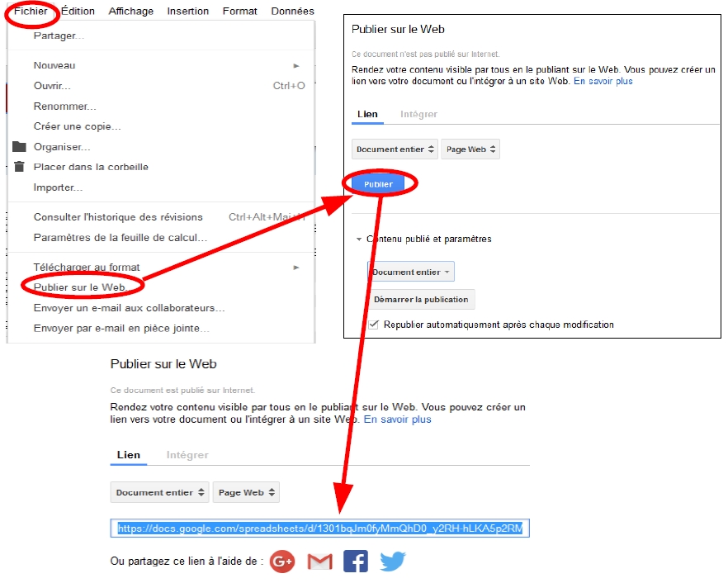Click Démarrer la publication button
The image size is (728, 583).
coord(421,300)
